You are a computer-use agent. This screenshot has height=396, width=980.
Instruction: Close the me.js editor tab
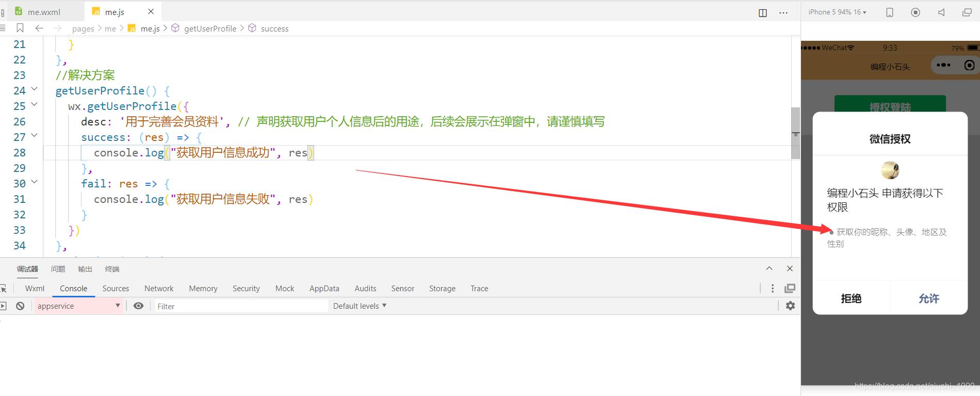click(151, 11)
